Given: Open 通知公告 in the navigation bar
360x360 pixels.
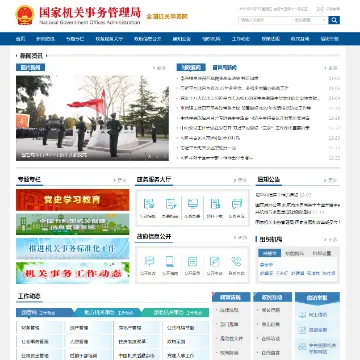Looking at the screenshot, I should [182, 39].
